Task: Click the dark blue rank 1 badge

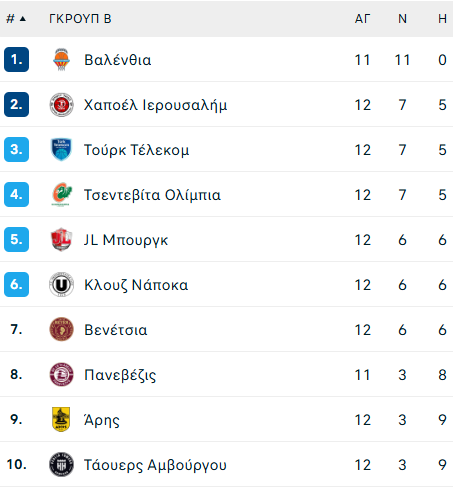Action: coord(16,60)
